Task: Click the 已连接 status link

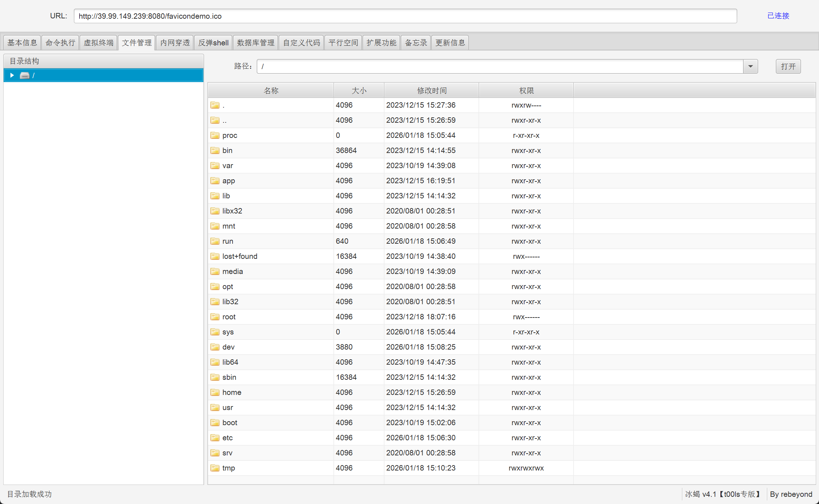Action: point(778,16)
